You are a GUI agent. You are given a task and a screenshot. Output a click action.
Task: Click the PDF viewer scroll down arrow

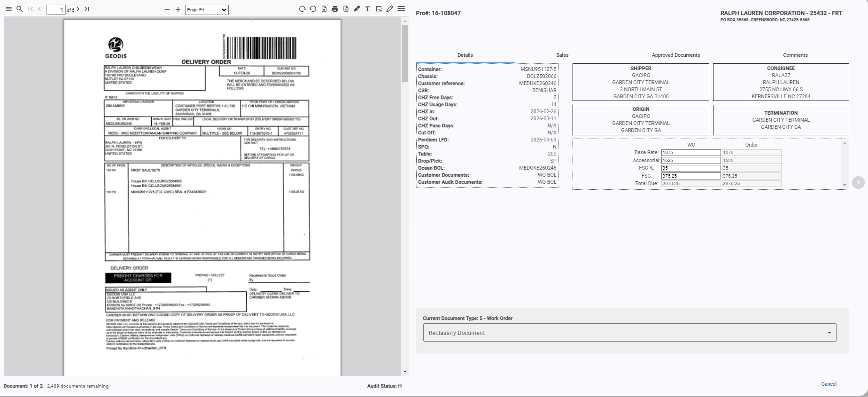click(x=405, y=372)
